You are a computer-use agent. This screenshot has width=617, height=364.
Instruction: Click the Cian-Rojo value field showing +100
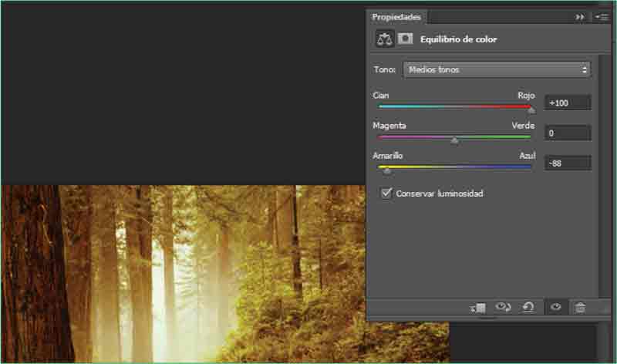567,103
